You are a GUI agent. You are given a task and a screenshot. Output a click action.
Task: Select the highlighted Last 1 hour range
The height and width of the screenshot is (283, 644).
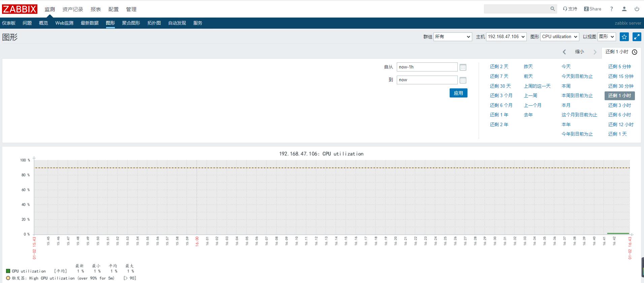[620, 95]
